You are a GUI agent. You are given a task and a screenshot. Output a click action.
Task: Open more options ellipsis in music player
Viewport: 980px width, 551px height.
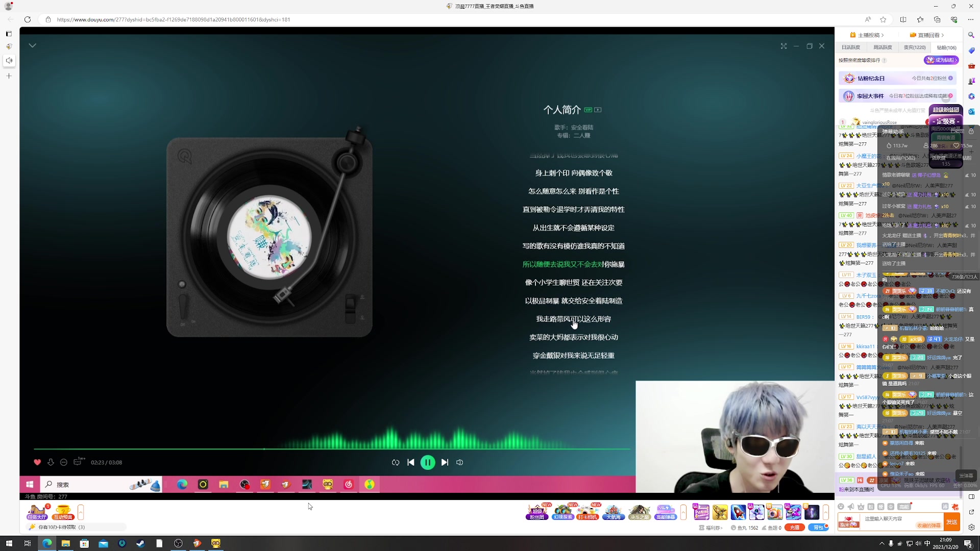click(64, 462)
